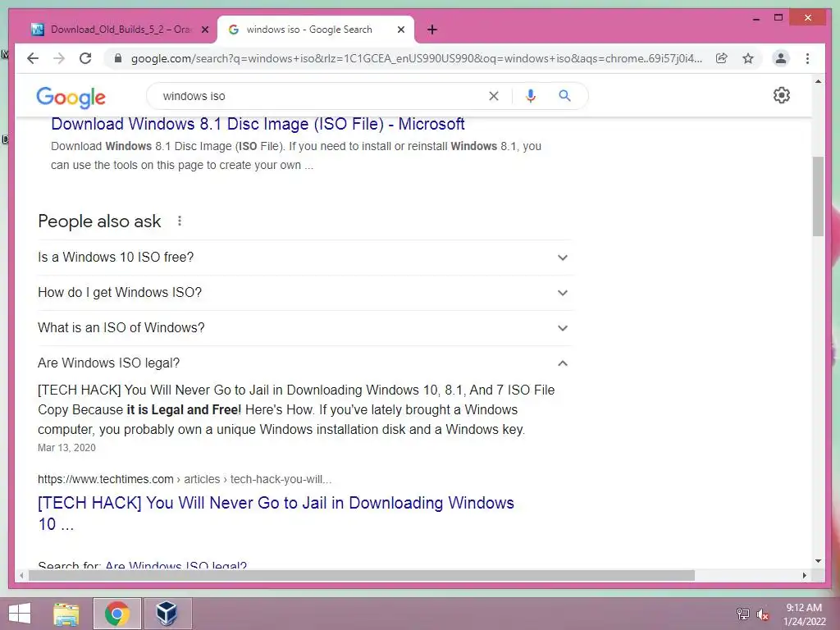Image resolution: width=840 pixels, height=630 pixels.
Task: Open People also ask options dots
Action: pyautogui.click(x=180, y=221)
